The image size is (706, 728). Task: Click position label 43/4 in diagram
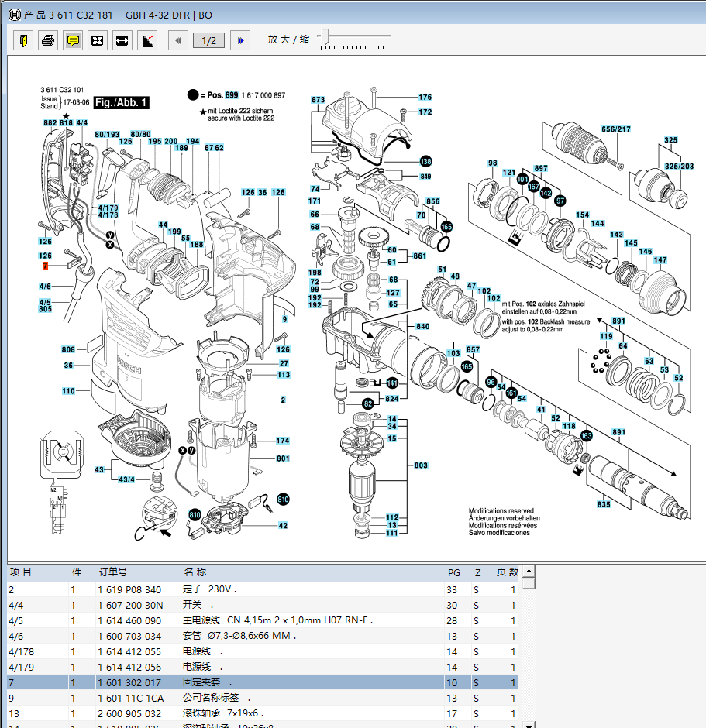pyautogui.click(x=126, y=479)
